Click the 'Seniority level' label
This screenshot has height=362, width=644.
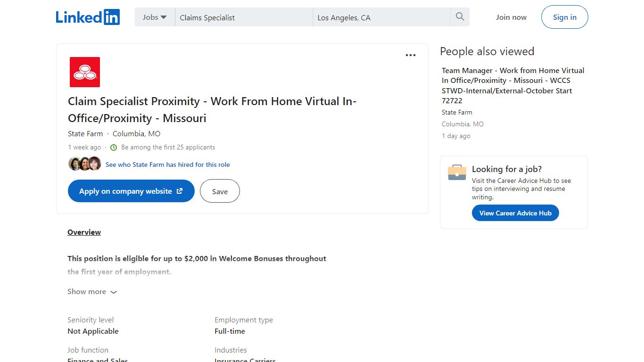point(91,320)
